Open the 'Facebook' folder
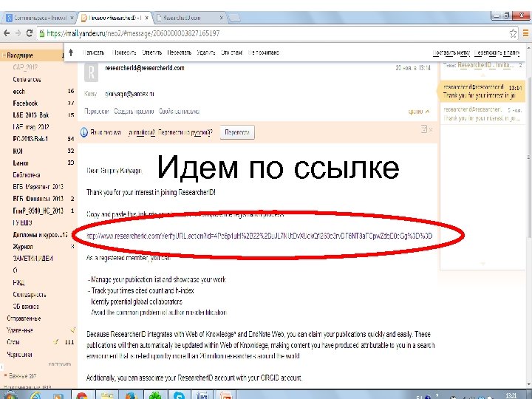The height and width of the screenshot is (399, 532). (25, 103)
